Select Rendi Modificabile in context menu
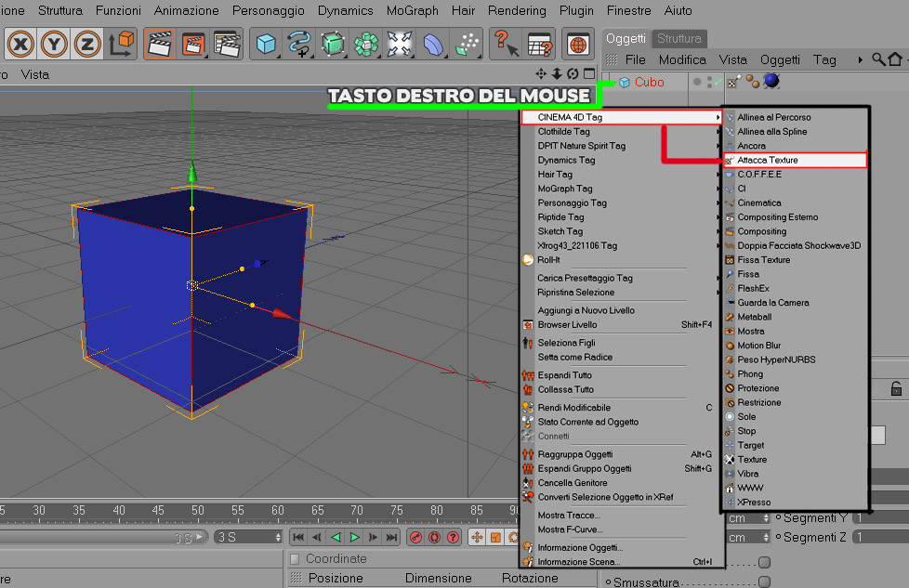909x588 pixels. (x=620, y=407)
